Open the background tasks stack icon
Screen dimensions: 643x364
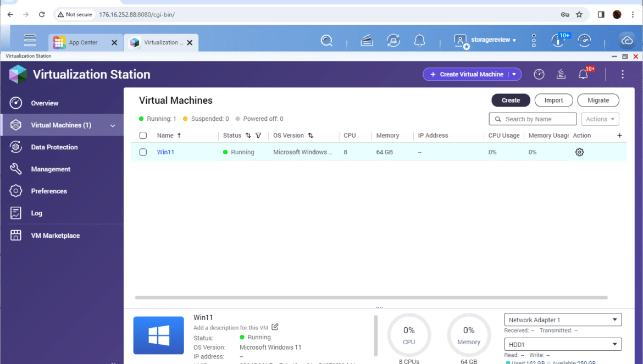pos(367,41)
